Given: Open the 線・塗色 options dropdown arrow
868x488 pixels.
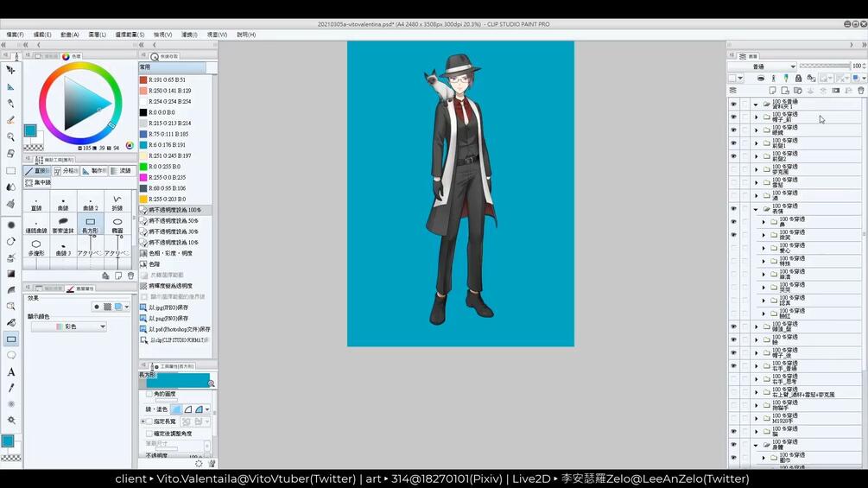Looking at the screenshot, I should pyautogui.click(x=207, y=409).
